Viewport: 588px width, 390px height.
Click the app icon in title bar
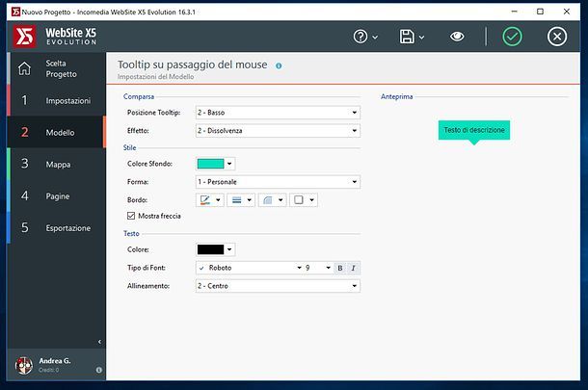click(x=15, y=12)
